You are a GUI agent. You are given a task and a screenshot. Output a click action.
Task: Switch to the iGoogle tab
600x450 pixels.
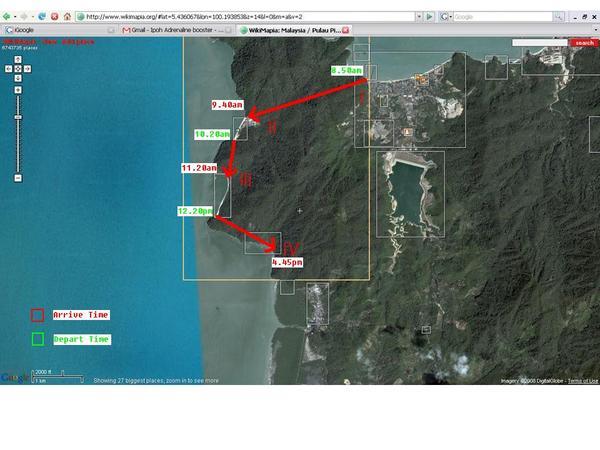[x=57, y=30]
